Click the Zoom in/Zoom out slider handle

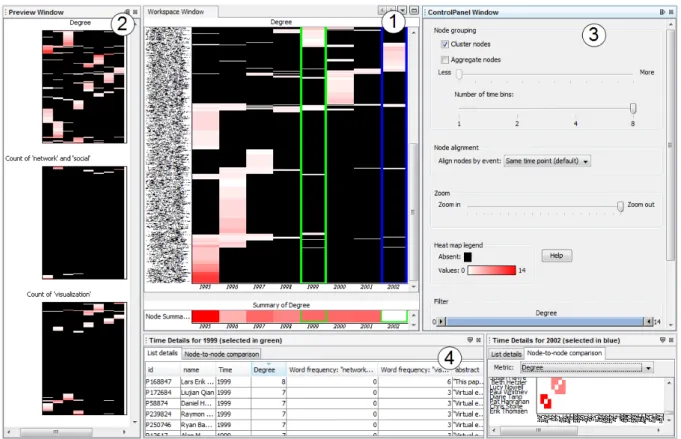tap(621, 206)
